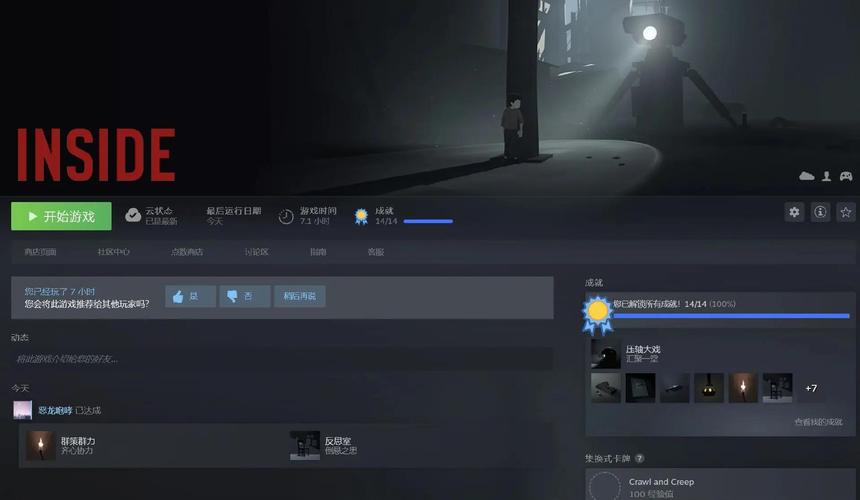This screenshot has height=500, width=860.
Task: Click the large sun ribbon badge in 成就 panel
Action: pyautogui.click(x=597, y=315)
